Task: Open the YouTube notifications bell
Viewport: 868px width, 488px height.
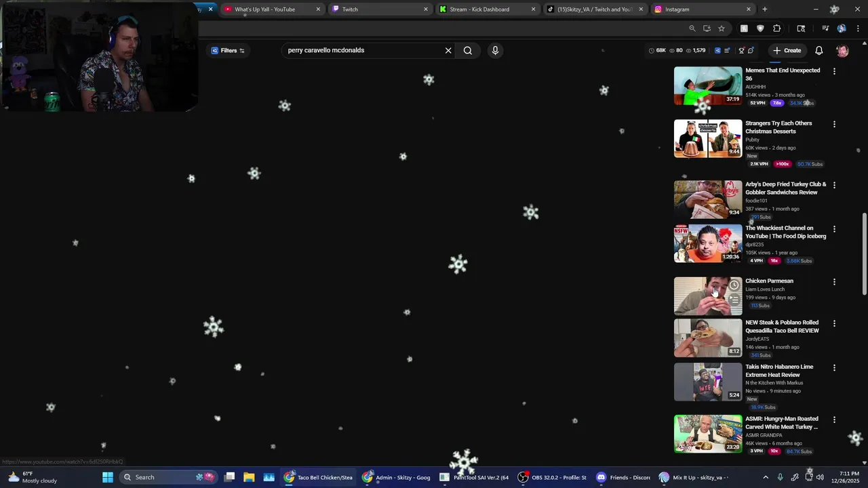Action: pyautogui.click(x=819, y=50)
